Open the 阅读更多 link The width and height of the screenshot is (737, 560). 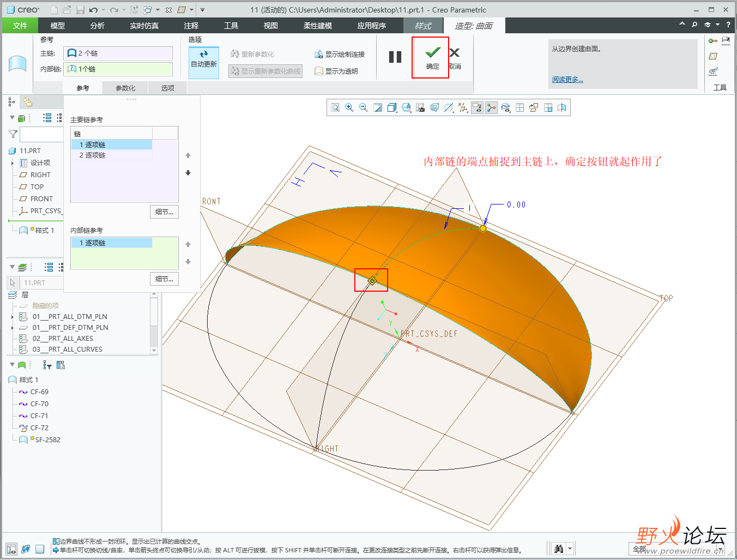coord(567,80)
